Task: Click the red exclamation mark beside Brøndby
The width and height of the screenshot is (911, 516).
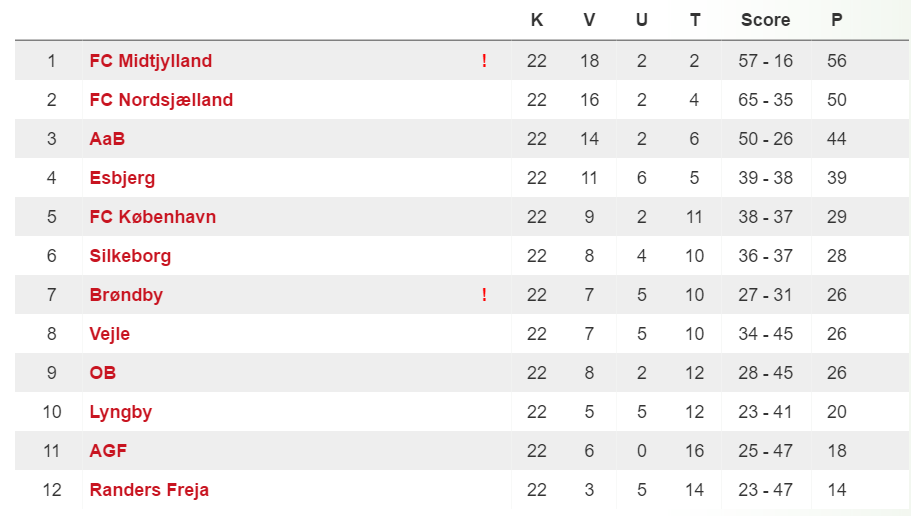Action: [484, 295]
